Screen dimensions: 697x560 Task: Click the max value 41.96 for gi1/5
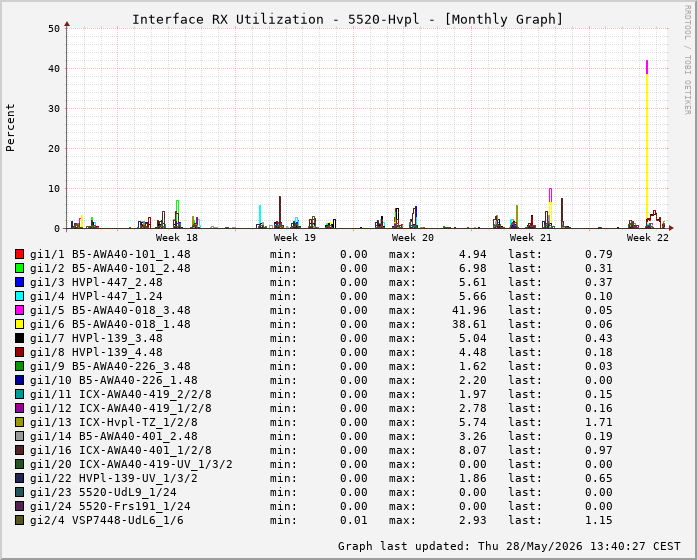tap(469, 310)
